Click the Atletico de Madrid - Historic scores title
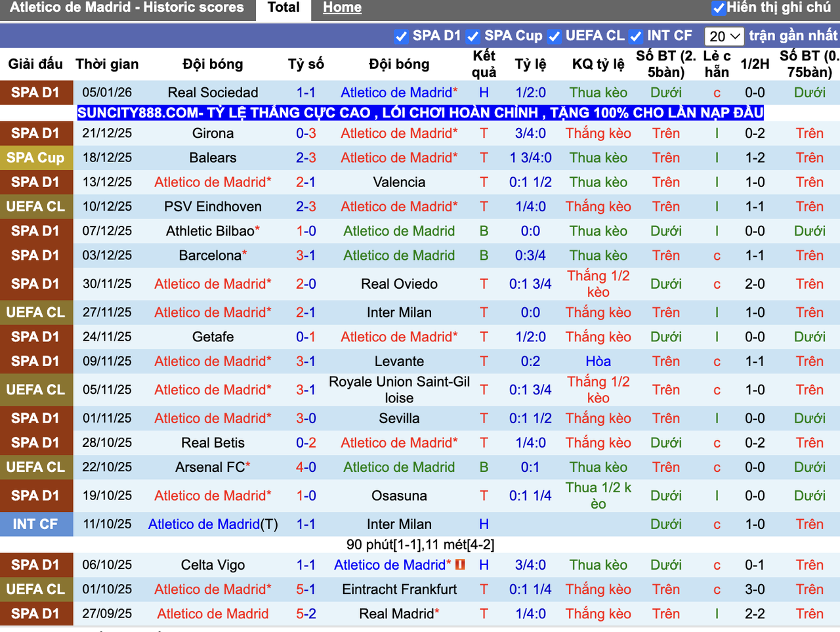 (127, 8)
